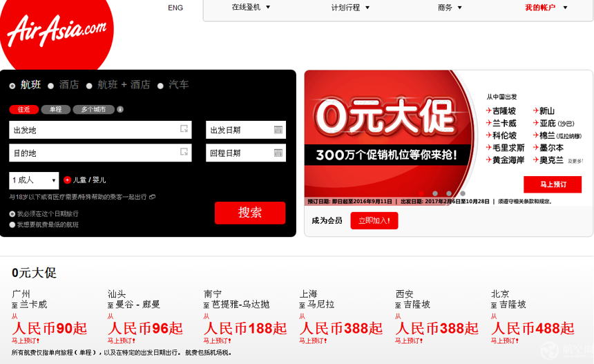Choose the lowest fare option 我想要航费最低的航班
The height and width of the screenshot is (364, 594).
[x=12, y=224]
